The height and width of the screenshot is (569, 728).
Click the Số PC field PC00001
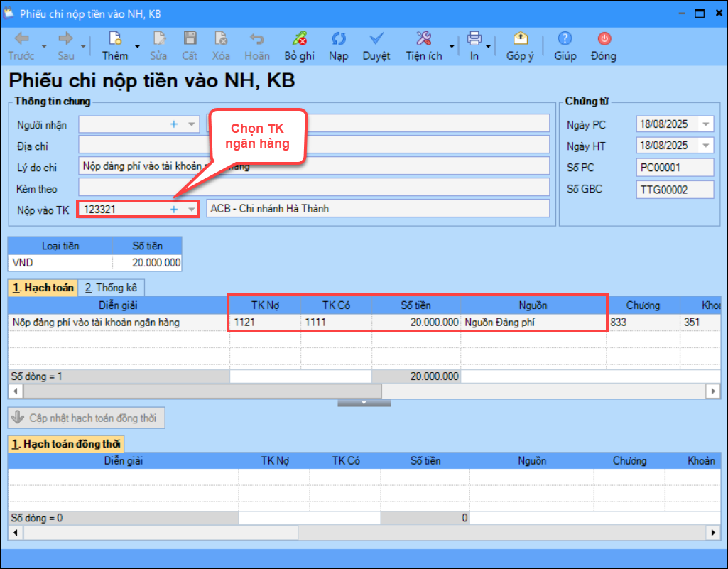675,168
